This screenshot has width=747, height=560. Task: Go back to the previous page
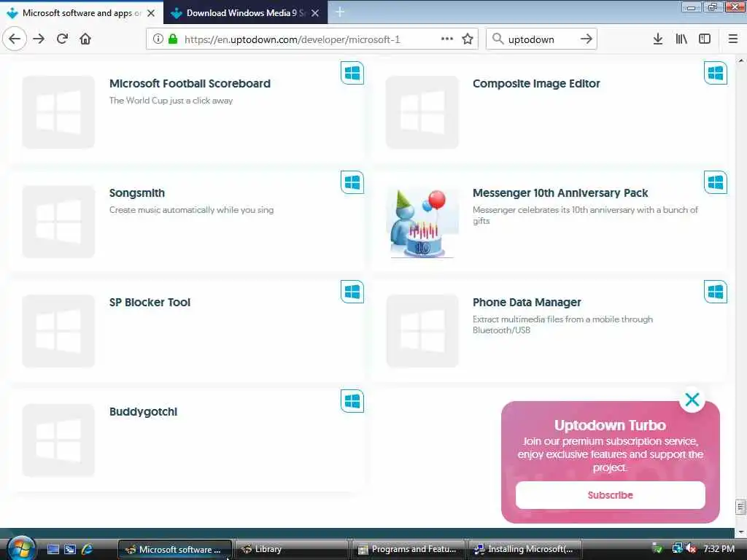(15, 39)
